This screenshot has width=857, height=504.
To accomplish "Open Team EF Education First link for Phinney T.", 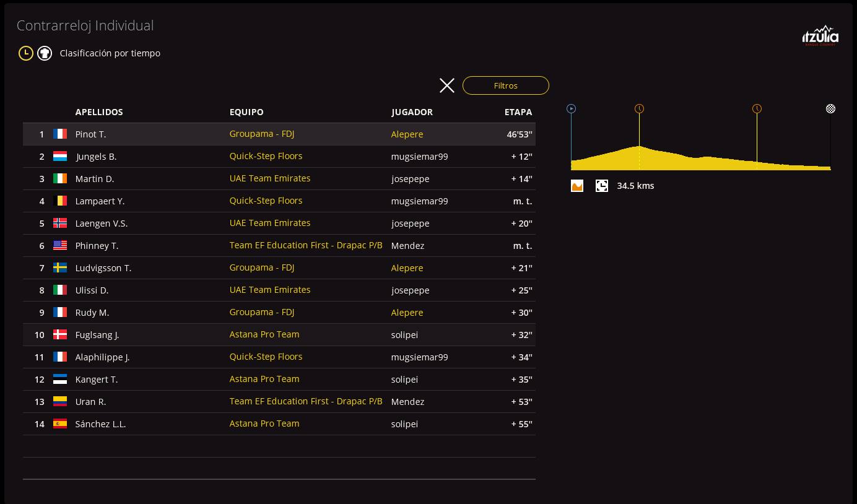I will (x=306, y=245).
